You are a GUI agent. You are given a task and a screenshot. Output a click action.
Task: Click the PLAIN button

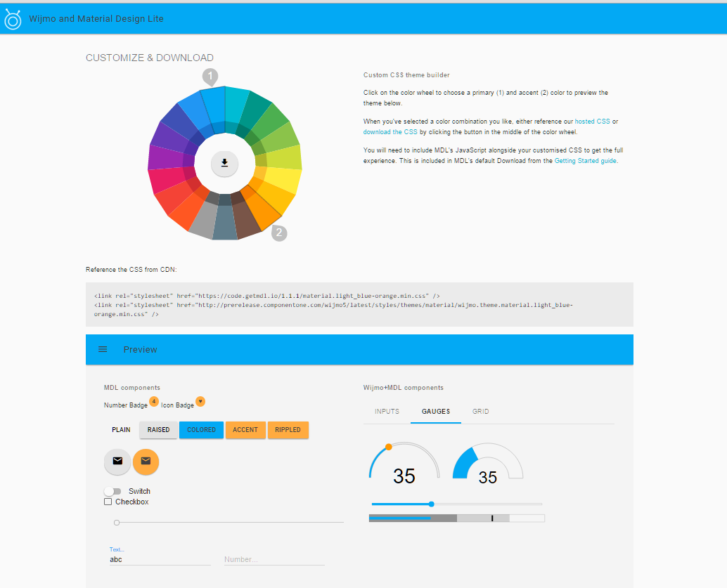[121, 429]
